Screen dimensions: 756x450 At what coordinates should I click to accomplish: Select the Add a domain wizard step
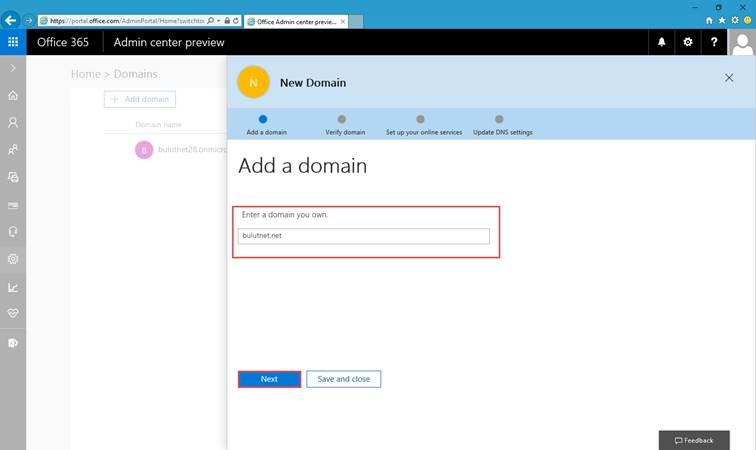tap(266, 124)
